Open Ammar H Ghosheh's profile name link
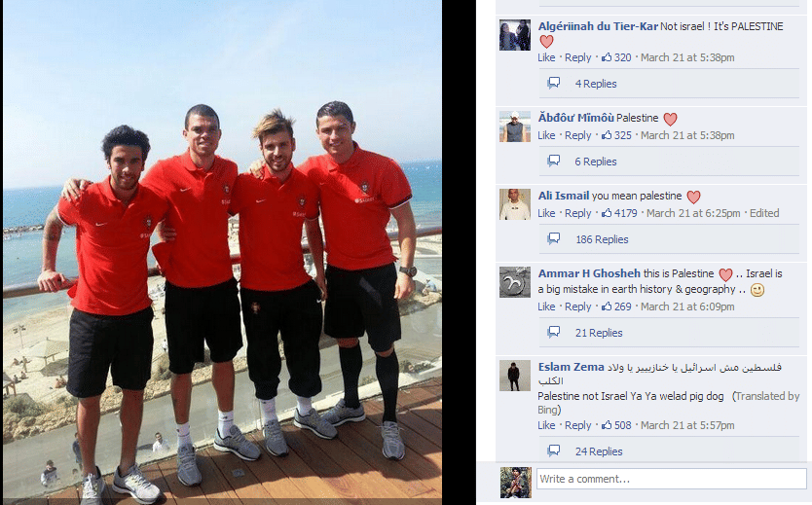Image resolution: width=812 pixels, height=505 pixels. tap(589, 273)
